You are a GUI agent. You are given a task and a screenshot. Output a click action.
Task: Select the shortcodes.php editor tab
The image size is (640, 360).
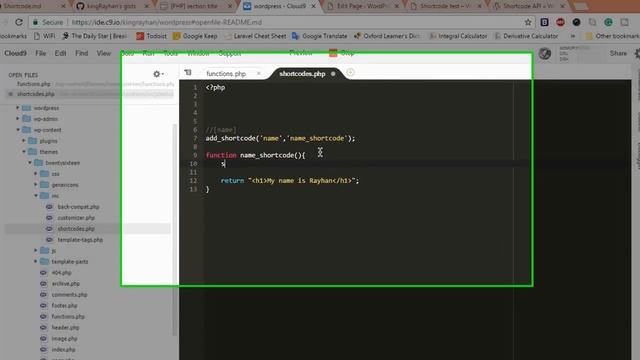(302, 73)
